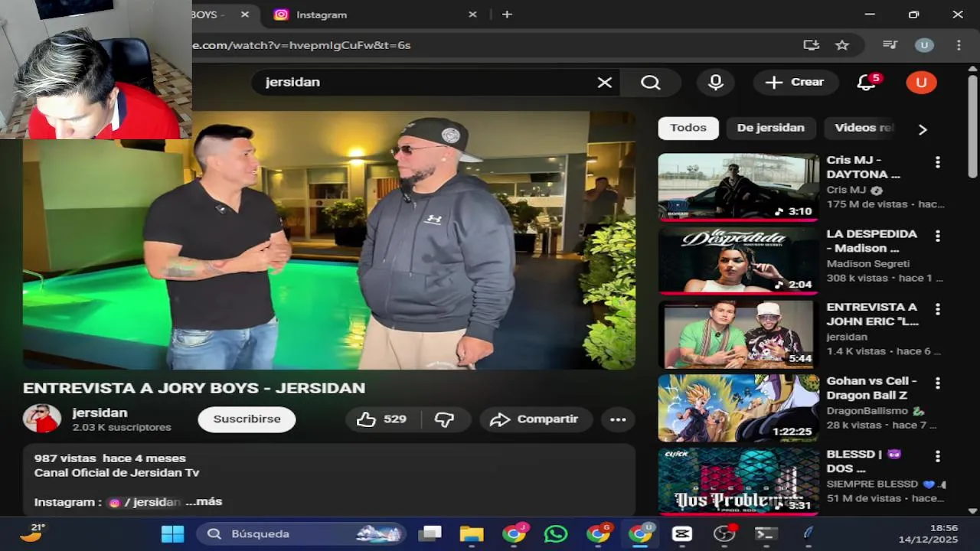Close the JORY BOYS YouTube tab
This screenshot has width=980, height=551.
point(245,15)
